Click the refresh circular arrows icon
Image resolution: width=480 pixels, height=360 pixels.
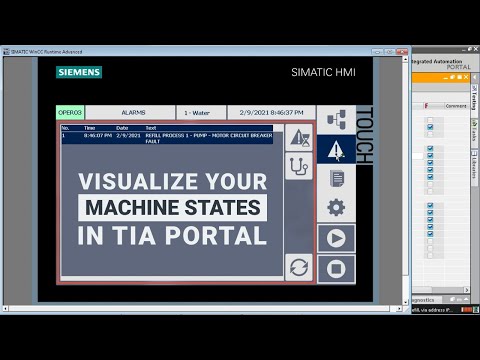[x=299, y=267]
